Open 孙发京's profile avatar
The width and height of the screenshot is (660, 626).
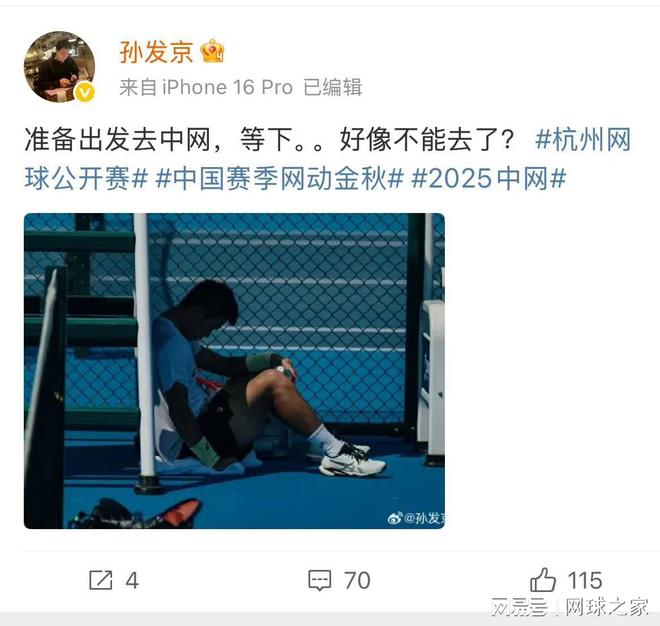pos(59,67)
